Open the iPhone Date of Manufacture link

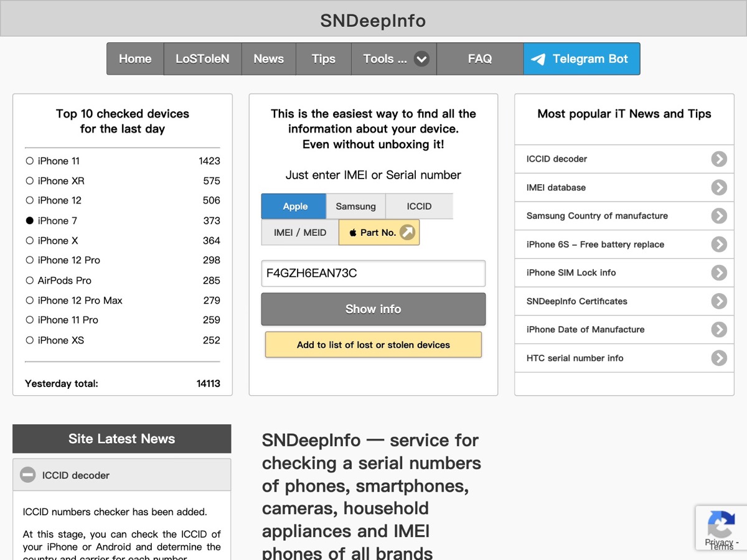[x=624, y=330]
